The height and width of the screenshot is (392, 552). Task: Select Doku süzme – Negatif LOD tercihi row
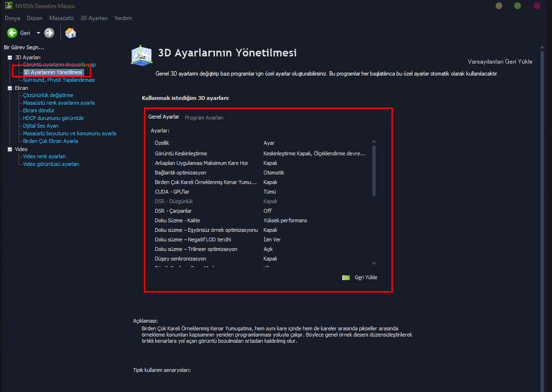[x=261, y=240]
